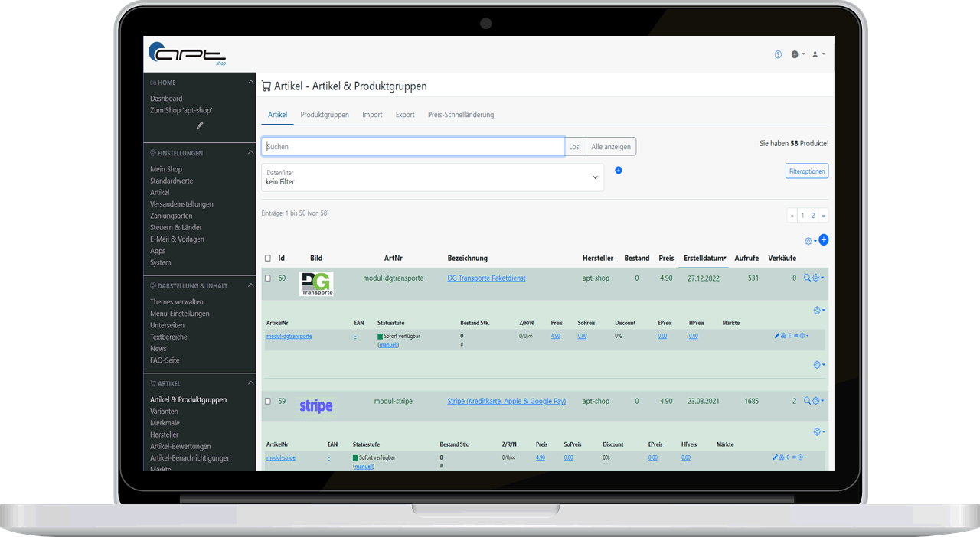Click the blue plus icon beside Datenfilter
This screenshot has width=980, height=537.
coord(618,170)
